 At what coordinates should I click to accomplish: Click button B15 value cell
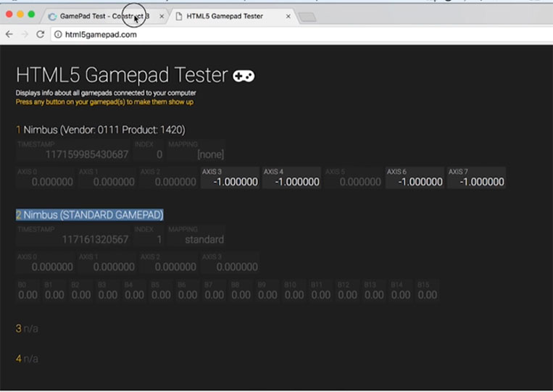pyautogui.click(x=428, y=291)
